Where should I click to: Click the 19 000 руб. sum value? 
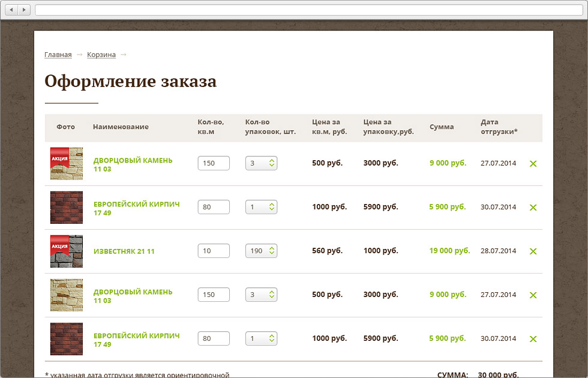pyautogui.click(x=449, y=251)
